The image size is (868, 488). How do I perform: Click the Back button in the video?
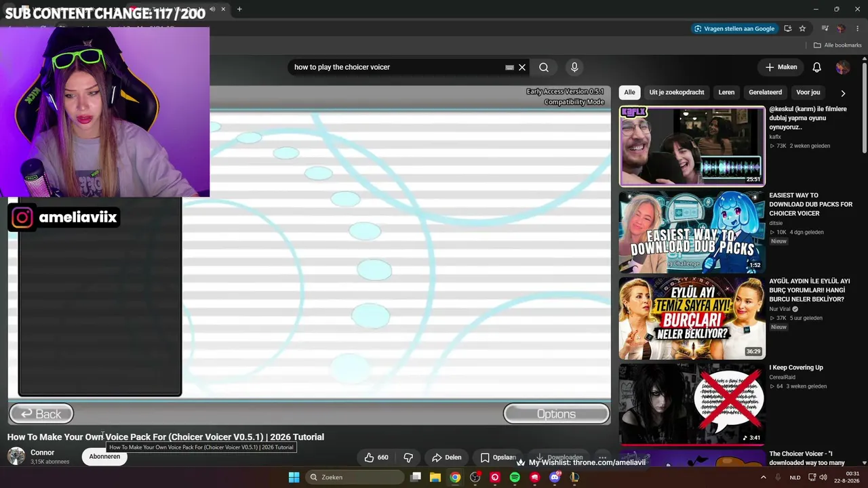(41, 414)
